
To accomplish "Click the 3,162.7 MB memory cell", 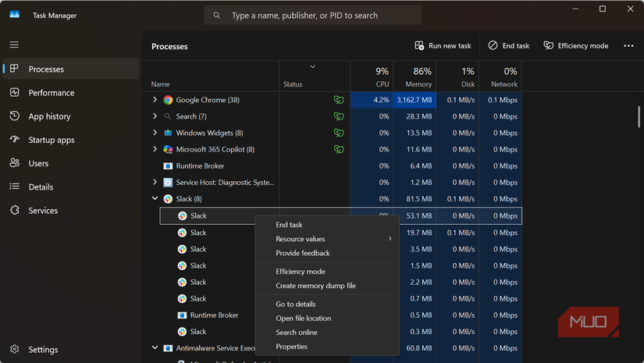I will click(415, 100).
